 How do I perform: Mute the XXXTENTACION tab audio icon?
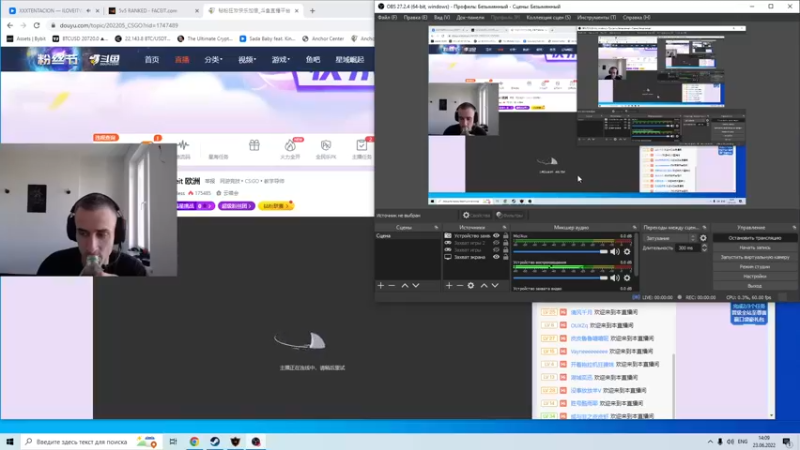[88, 11]
